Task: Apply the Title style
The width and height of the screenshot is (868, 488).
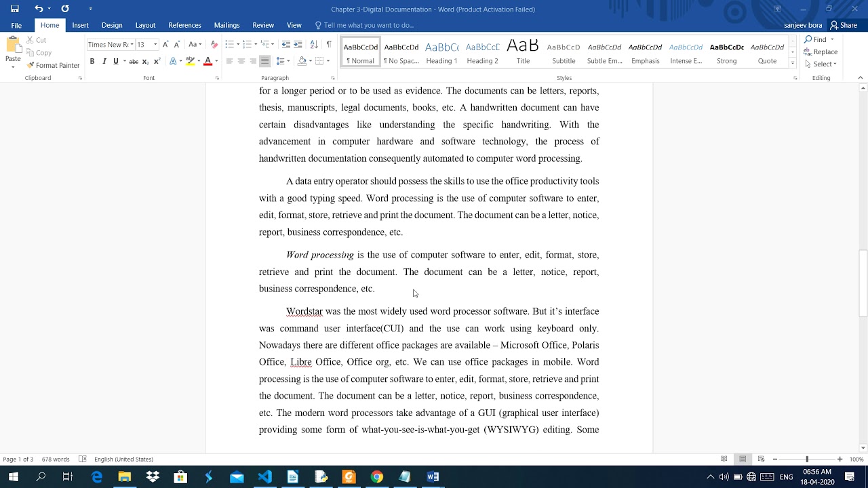Action: tap(523, 52)
